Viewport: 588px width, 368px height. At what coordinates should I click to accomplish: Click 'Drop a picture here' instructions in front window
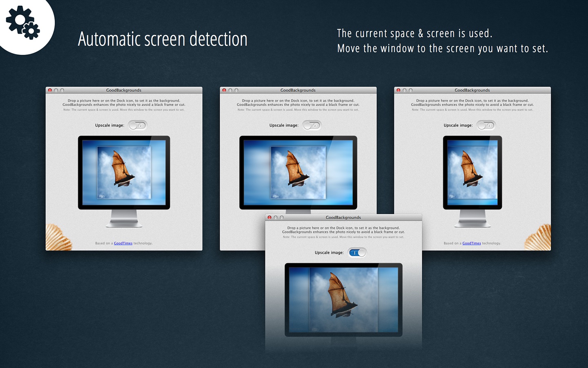(x=343, y=230)
